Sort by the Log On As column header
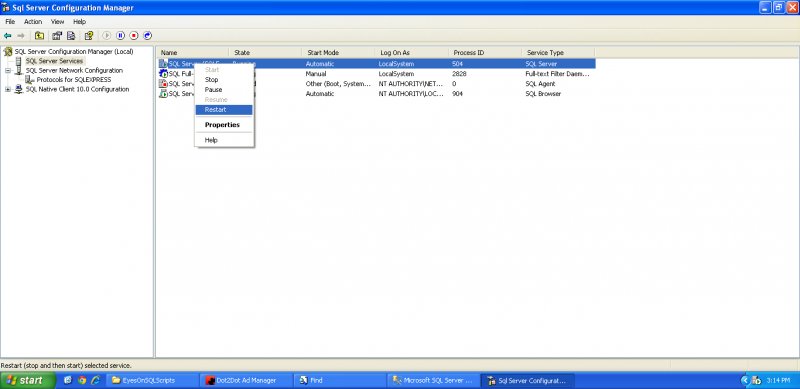This screenshot has height=389, width=800. [x=412, y=53]
